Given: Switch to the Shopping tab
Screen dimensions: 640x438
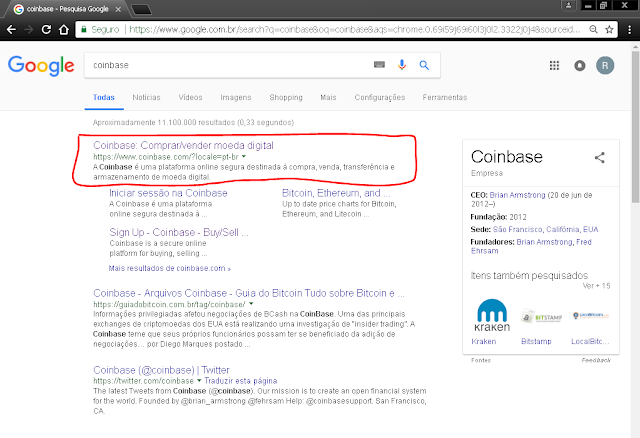Looking at the screenshot, I should pyautogui.click(x=286, y=97).
